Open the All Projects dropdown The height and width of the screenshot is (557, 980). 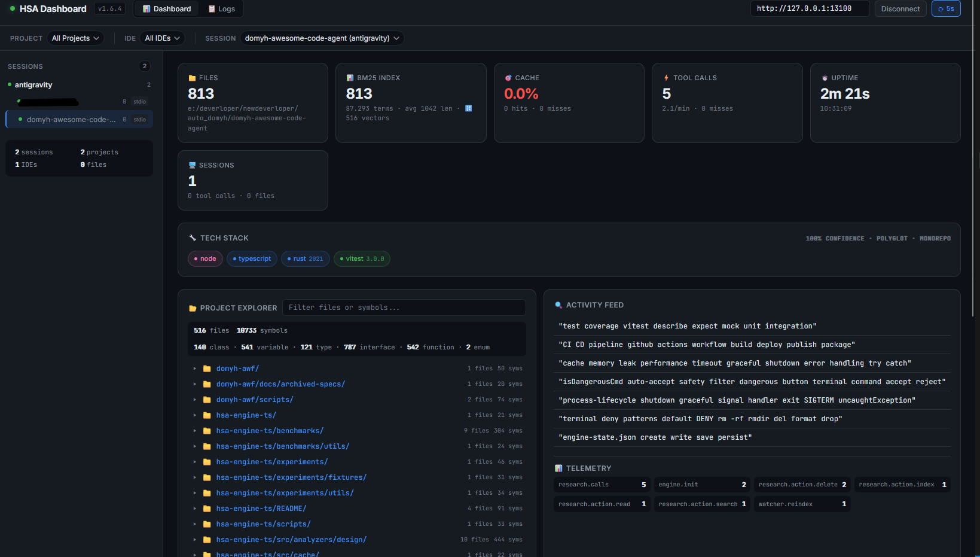click(75, 38)
